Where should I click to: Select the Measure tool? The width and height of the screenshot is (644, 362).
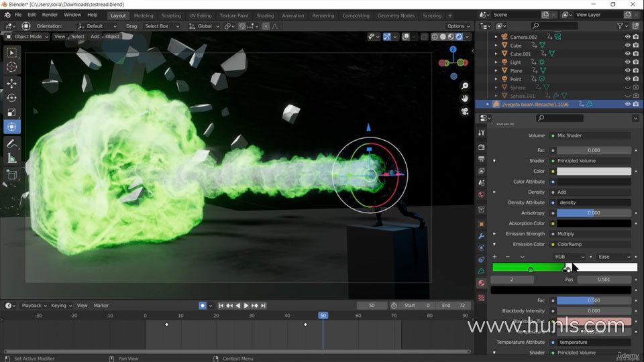(x=11, y=158)
